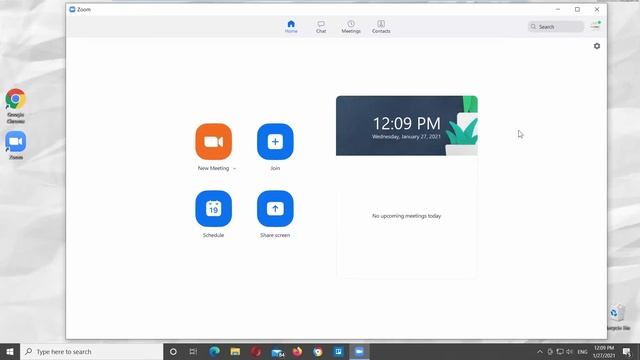Click the Zoom Search field
Viewport: 640px width, 360px height.
pos(556,27)
